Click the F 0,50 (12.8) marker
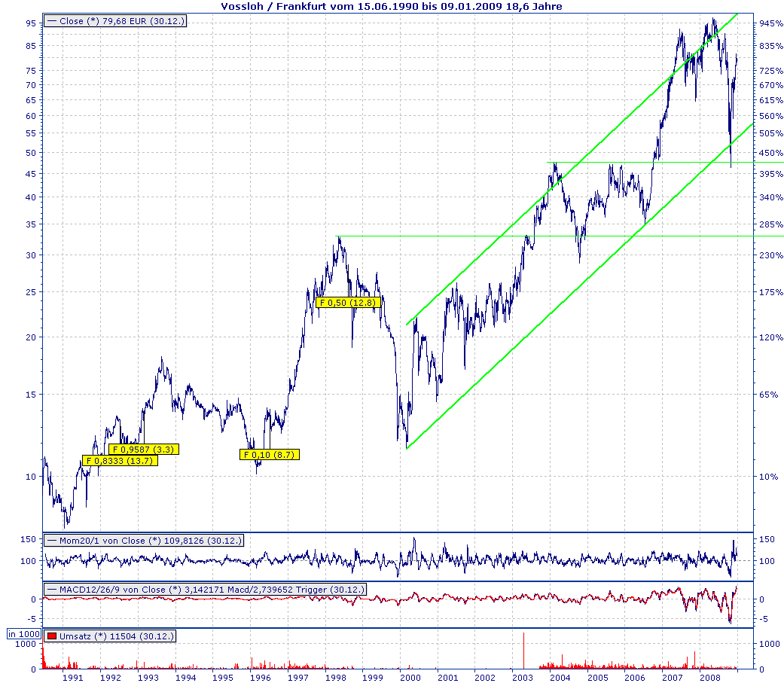Viewport: 784px width, 683px height. 348,303
